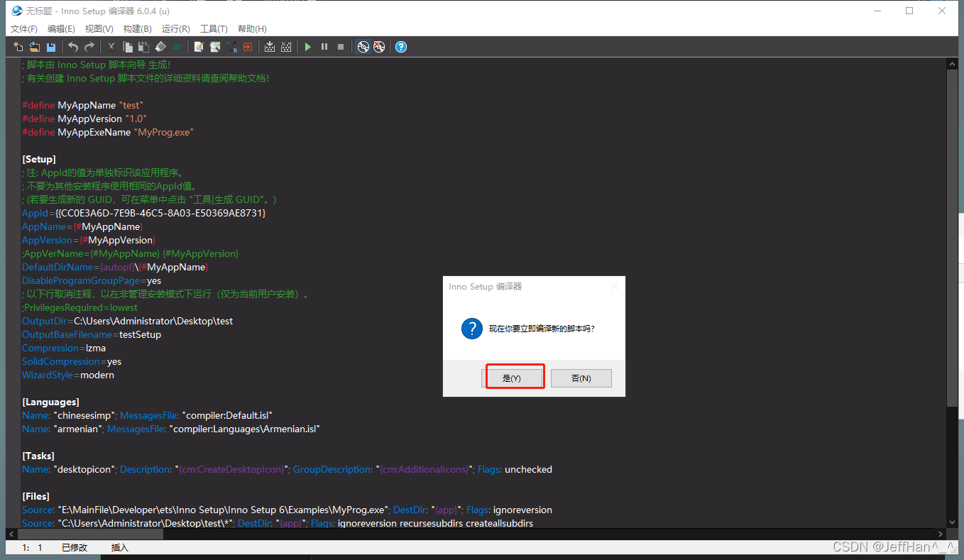Screen dimensions: 964x560
Task: Run the setup script
Action: 307,47
